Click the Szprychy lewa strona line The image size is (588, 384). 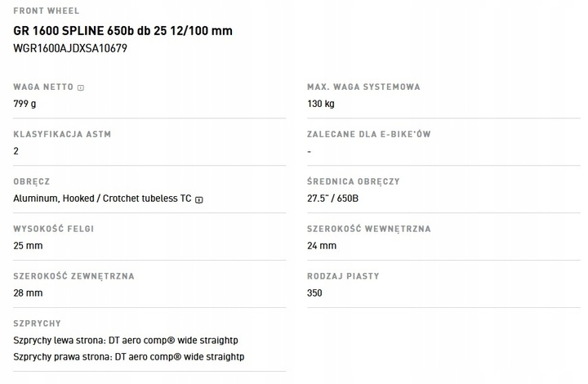point(126,341)
